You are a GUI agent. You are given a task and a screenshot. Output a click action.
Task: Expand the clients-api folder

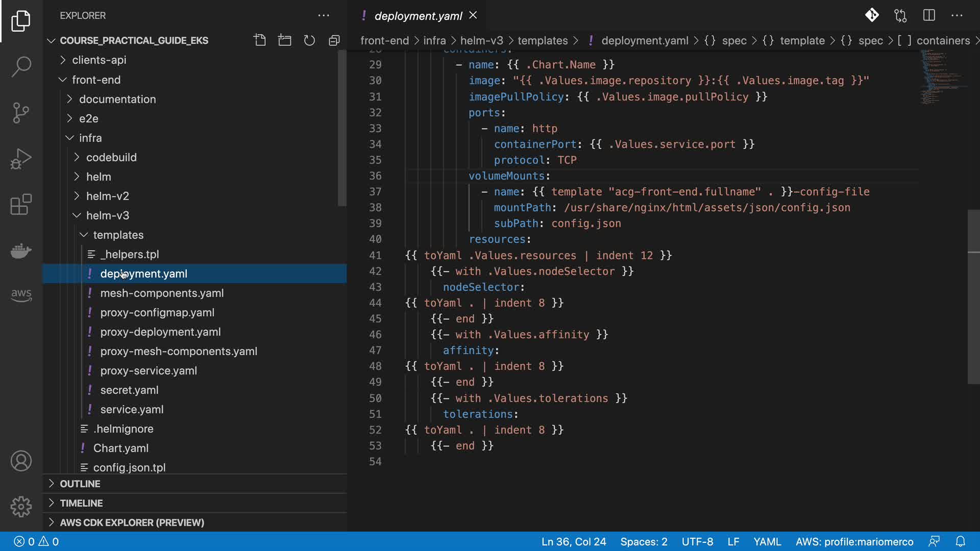(x=99, y=60)
